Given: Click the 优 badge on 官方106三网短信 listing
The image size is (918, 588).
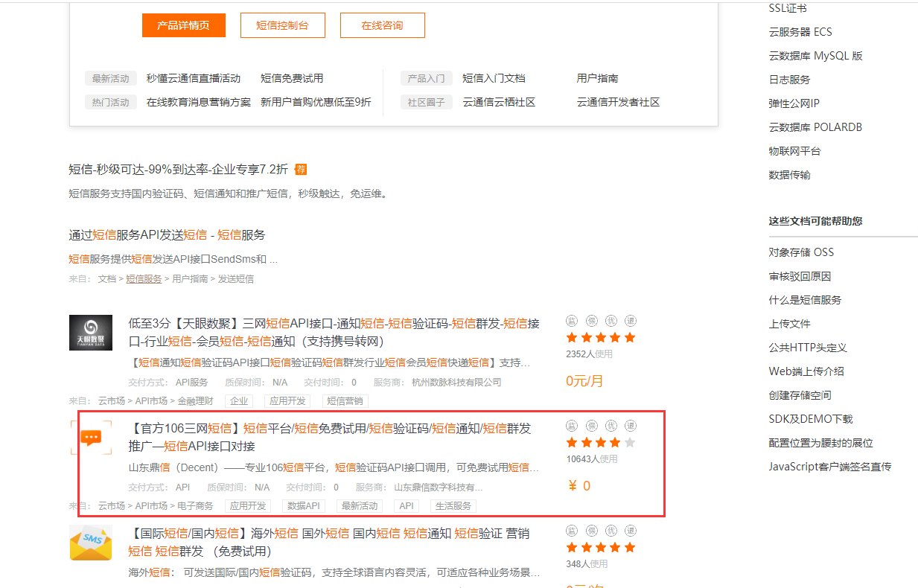Looking at the screenshot, I should point(611,426).
